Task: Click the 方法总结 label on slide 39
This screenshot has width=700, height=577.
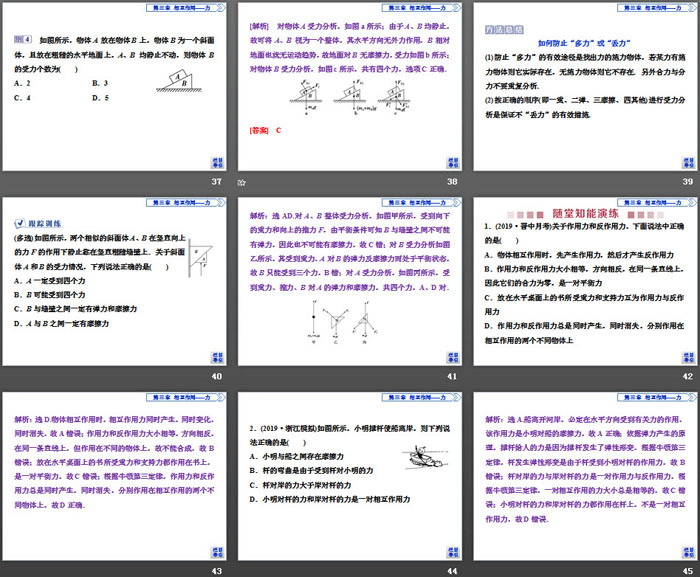Action: click(504, 29)
